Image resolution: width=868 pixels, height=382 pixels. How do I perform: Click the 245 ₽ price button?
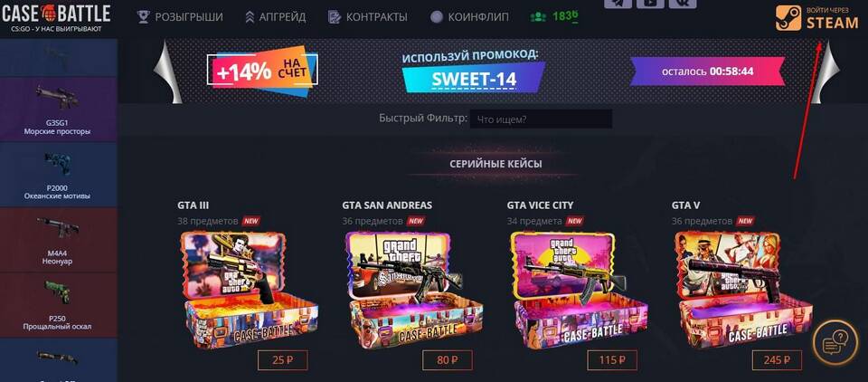click(777, 360)
